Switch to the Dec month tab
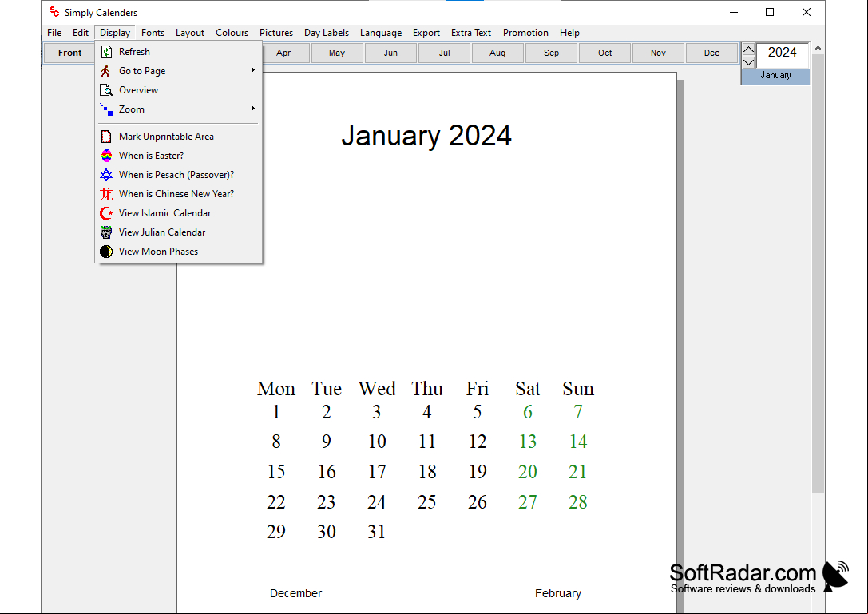This screenshot has width=868, height=614. [712, 53]
